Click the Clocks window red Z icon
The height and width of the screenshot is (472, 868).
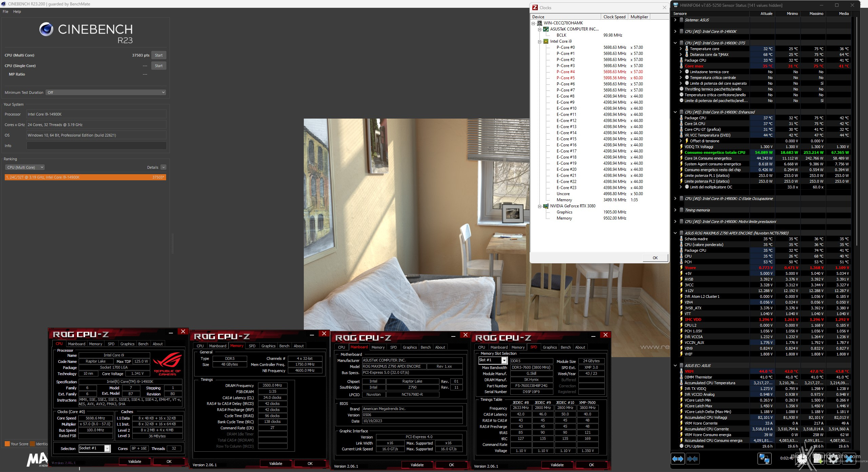(535, 7)
